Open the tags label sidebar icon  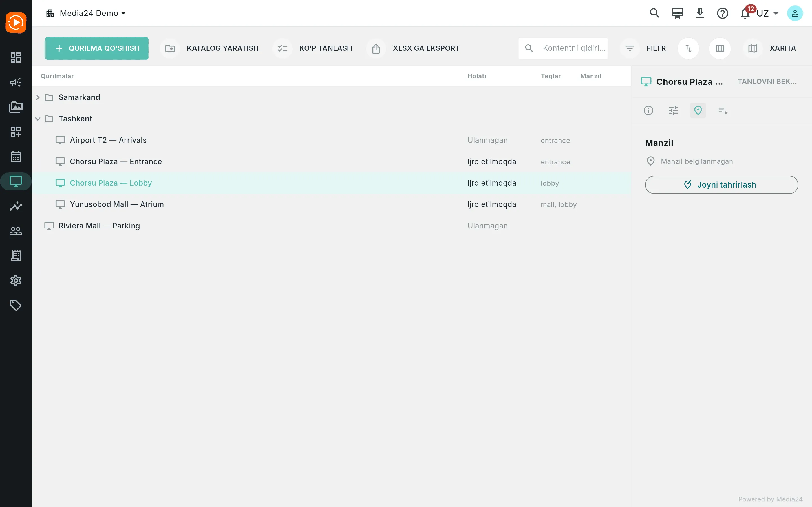pos(16,305)
